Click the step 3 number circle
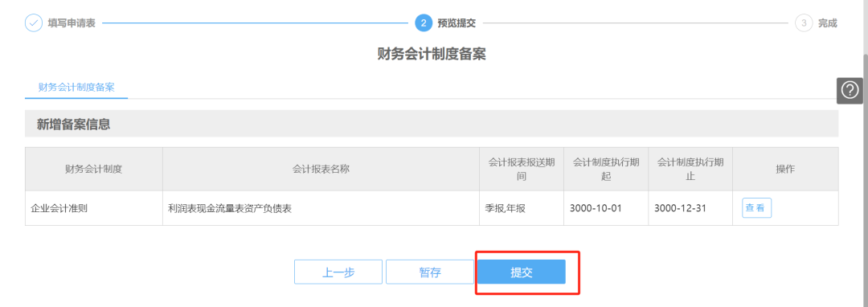 804,23
